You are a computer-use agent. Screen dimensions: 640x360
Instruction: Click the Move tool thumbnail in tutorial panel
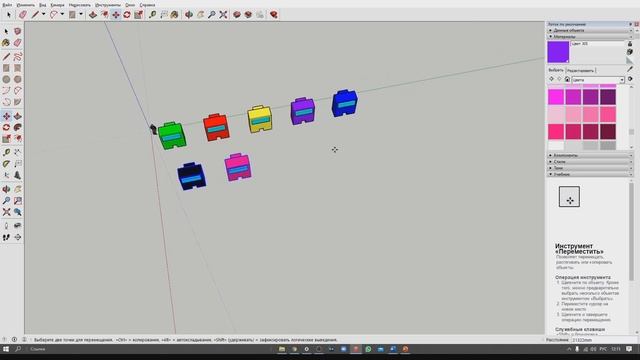pos(569,197)
